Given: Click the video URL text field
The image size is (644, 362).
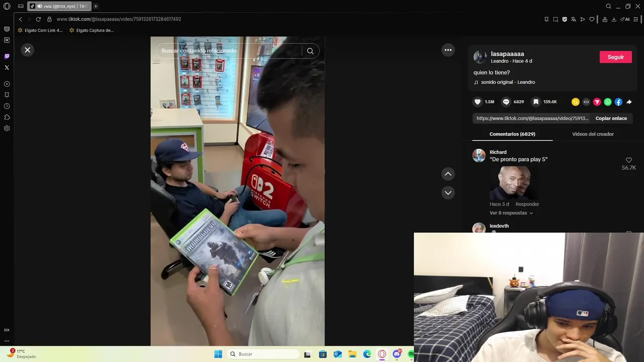Looking at the screenshot, I should pos(532,118).
